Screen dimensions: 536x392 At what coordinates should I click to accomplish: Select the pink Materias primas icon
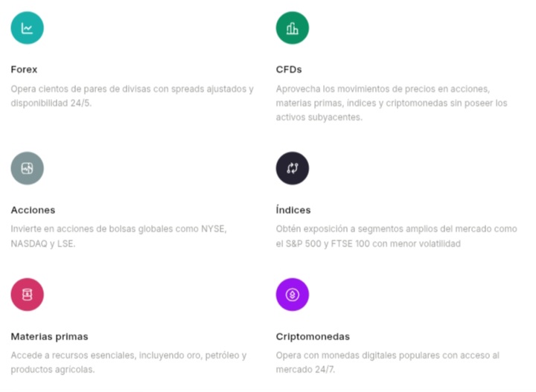pos(27,295)
